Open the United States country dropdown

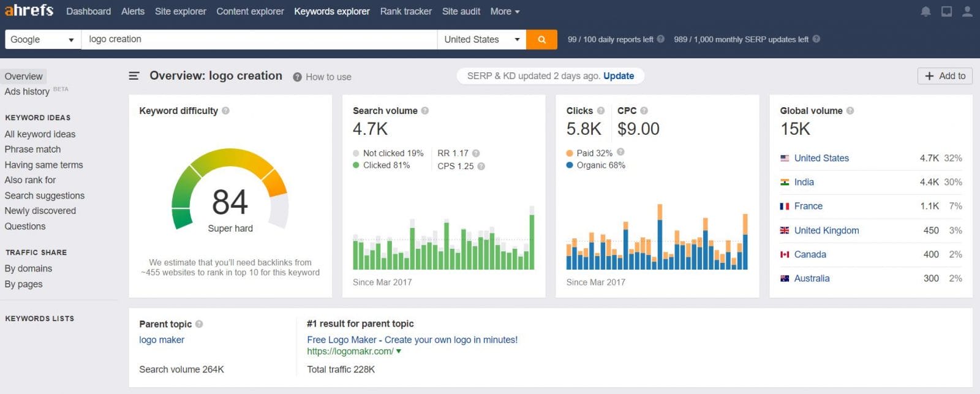(x=481, y=39)
